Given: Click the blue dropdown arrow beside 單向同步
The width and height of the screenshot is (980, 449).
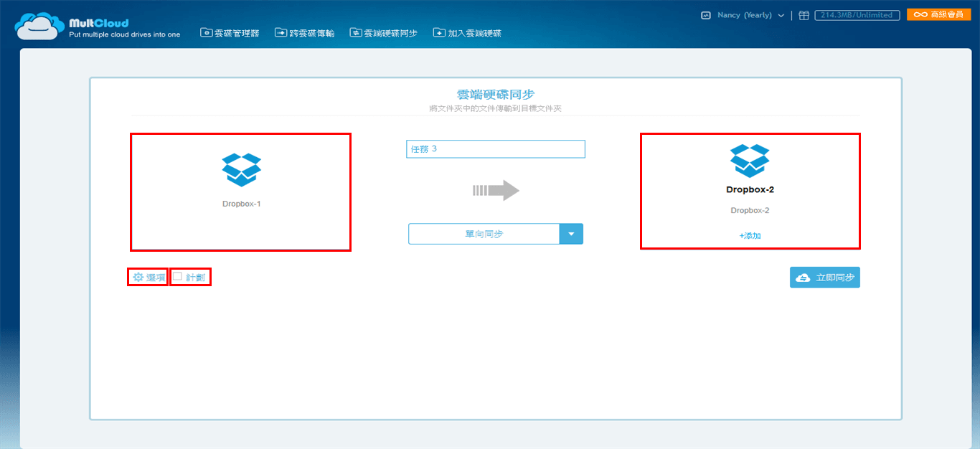Looking at the screenshot, I should coord(571,234).
